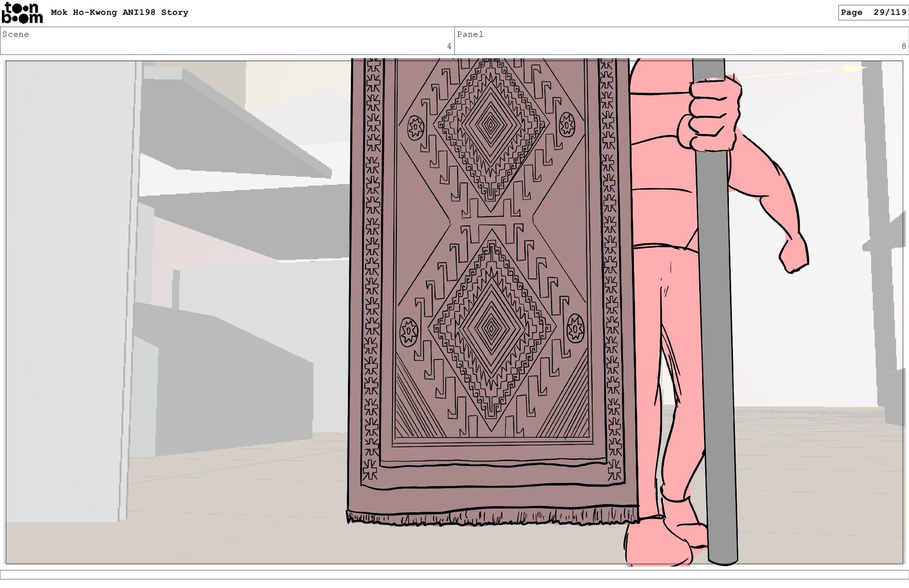
Task: Click the left sunburst medallion beside the upper diamond
Action: point(415,127)
